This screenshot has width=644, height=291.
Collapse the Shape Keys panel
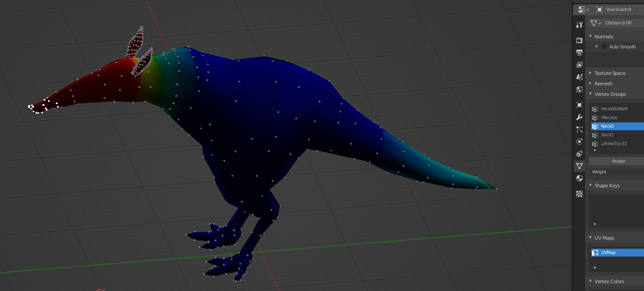[x=590, y=186]
